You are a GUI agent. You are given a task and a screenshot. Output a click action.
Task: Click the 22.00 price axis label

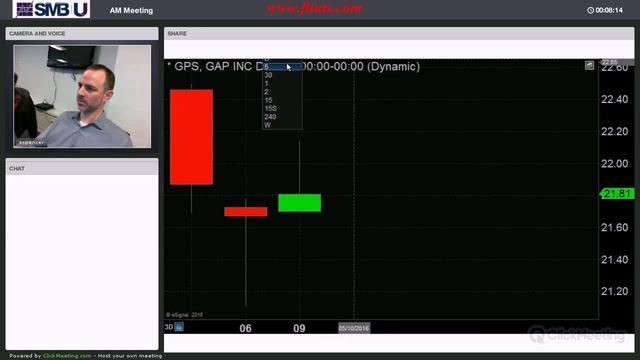coord(614,164)
